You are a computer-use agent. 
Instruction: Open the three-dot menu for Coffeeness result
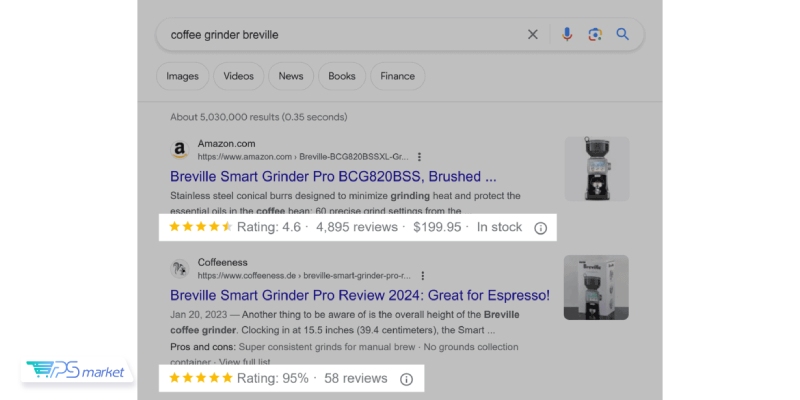pos(423,275)
